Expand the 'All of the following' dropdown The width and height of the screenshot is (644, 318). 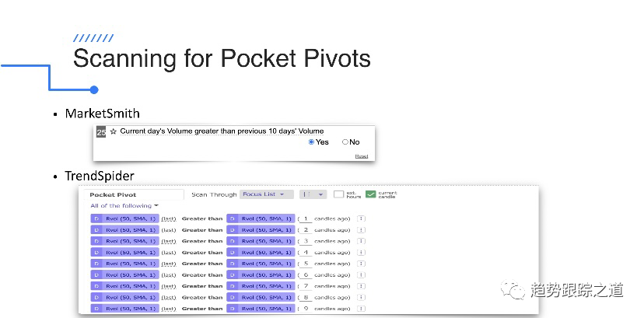(x=124, y=206)
